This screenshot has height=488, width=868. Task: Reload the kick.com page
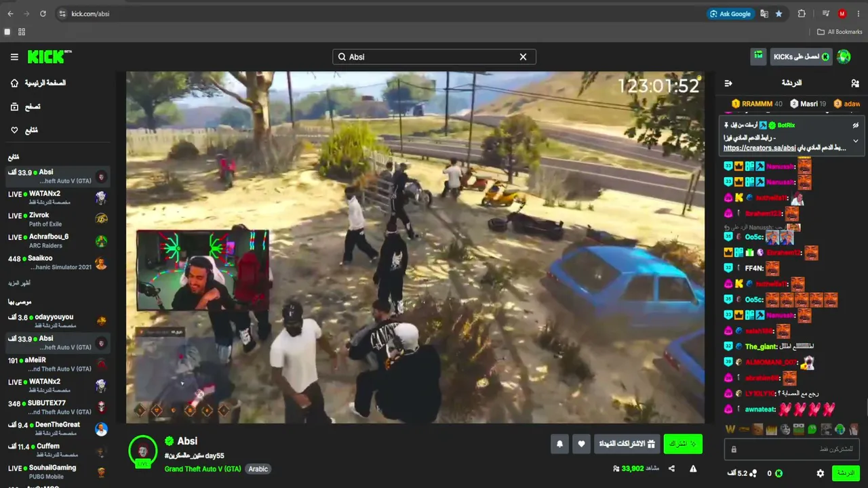43,14
